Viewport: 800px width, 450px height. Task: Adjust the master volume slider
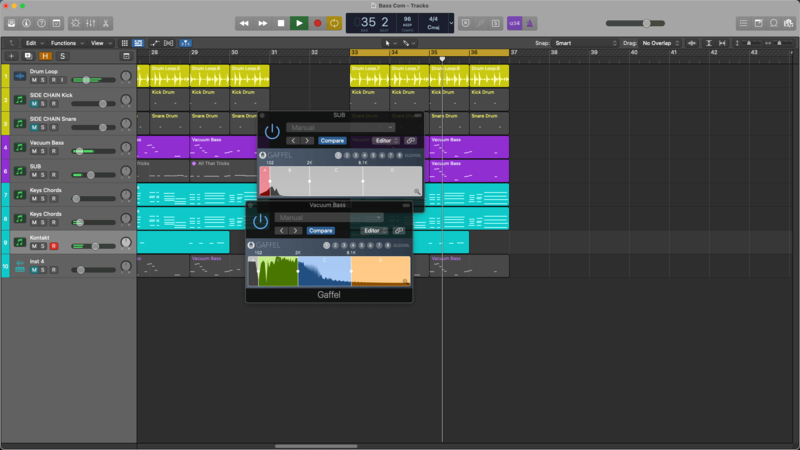coord(648,23)
